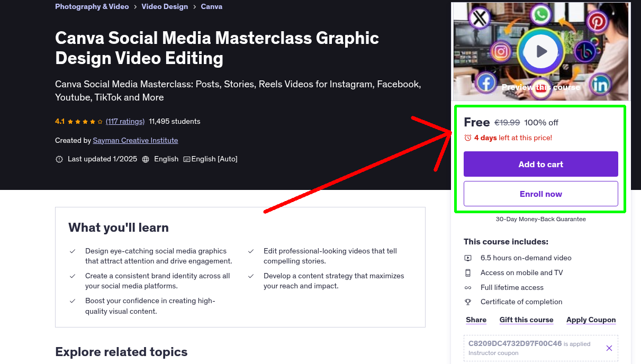Click the last updated badge icon
641x364 pixels.
[59, 159]
